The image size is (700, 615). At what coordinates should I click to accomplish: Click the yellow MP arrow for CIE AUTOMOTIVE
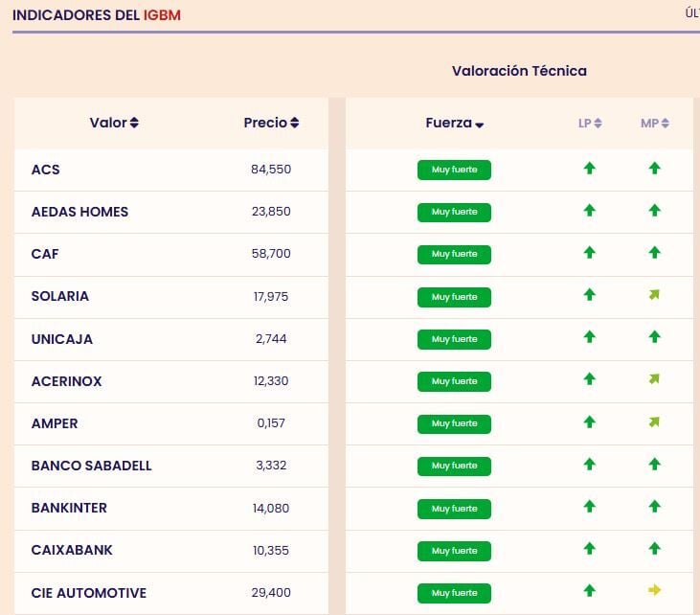pyautogui.click(x=654, y=591)
